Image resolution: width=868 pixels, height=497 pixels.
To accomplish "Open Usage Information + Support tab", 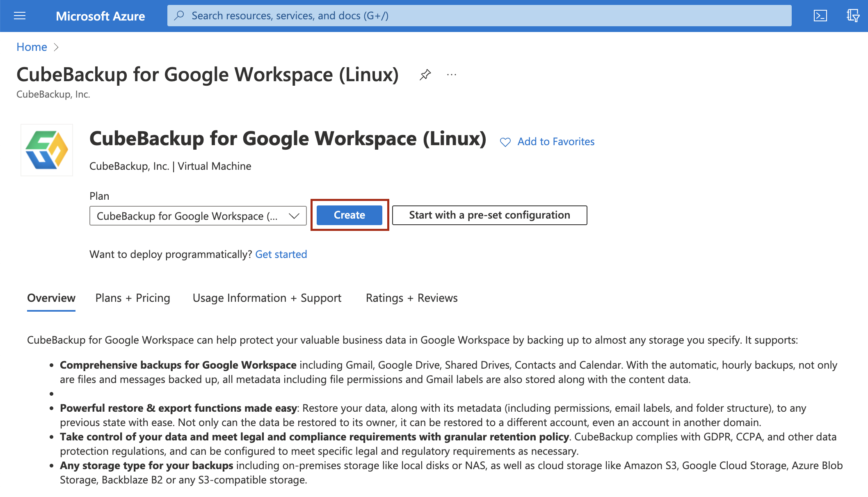I will (267, 298).
